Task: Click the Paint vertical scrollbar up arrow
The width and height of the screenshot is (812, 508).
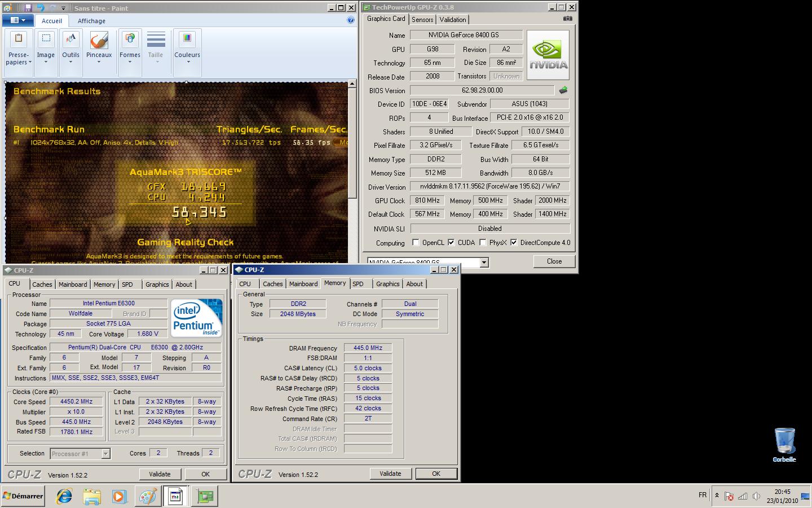Action: [x=352, y=84]
